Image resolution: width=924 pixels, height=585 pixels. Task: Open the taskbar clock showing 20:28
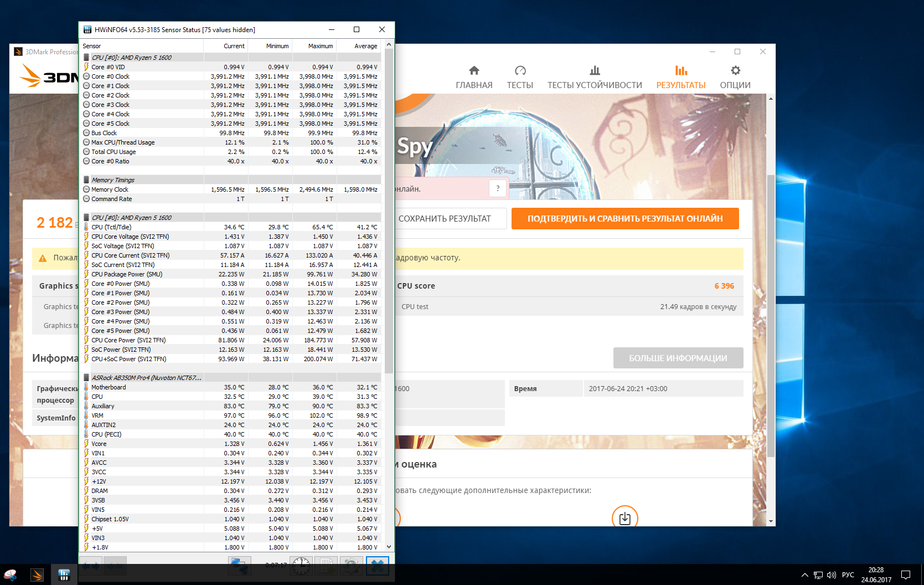coord(876,575)
